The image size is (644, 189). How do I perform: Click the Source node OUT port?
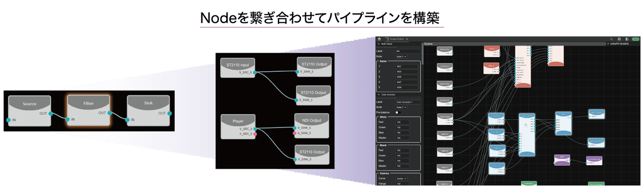click(x=51, y=114)
